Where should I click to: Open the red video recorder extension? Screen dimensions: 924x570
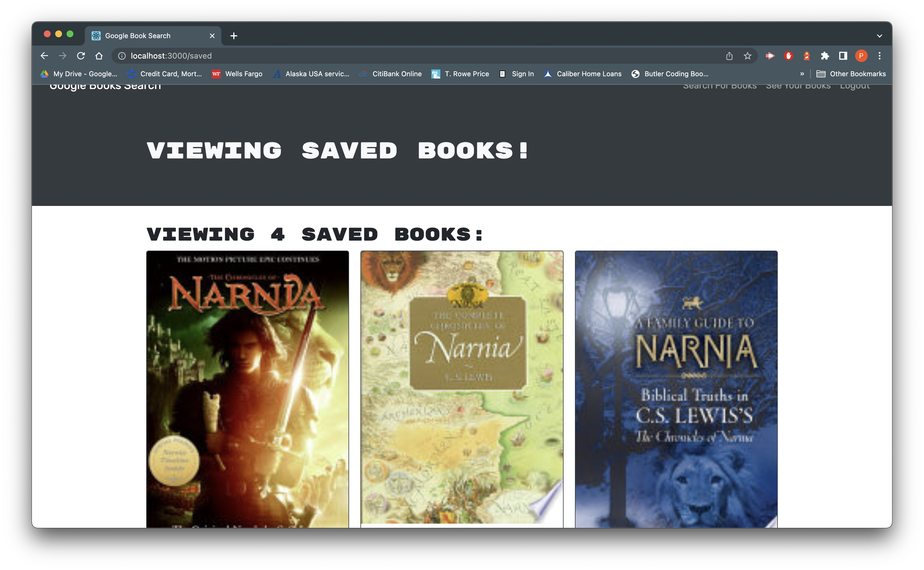click(x=770, y=56)
